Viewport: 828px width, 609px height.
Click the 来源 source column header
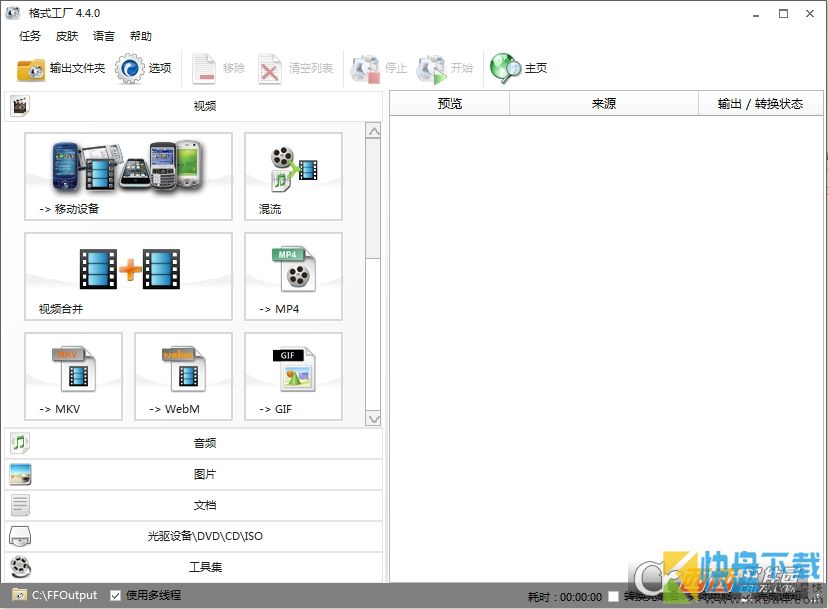(x=604, y=104)
